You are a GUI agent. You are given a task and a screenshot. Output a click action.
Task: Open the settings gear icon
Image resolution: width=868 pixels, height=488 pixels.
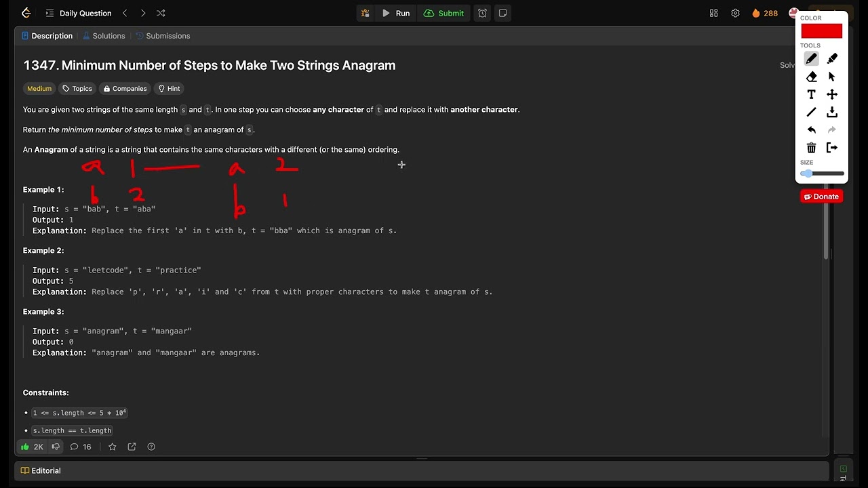[735, 13]
